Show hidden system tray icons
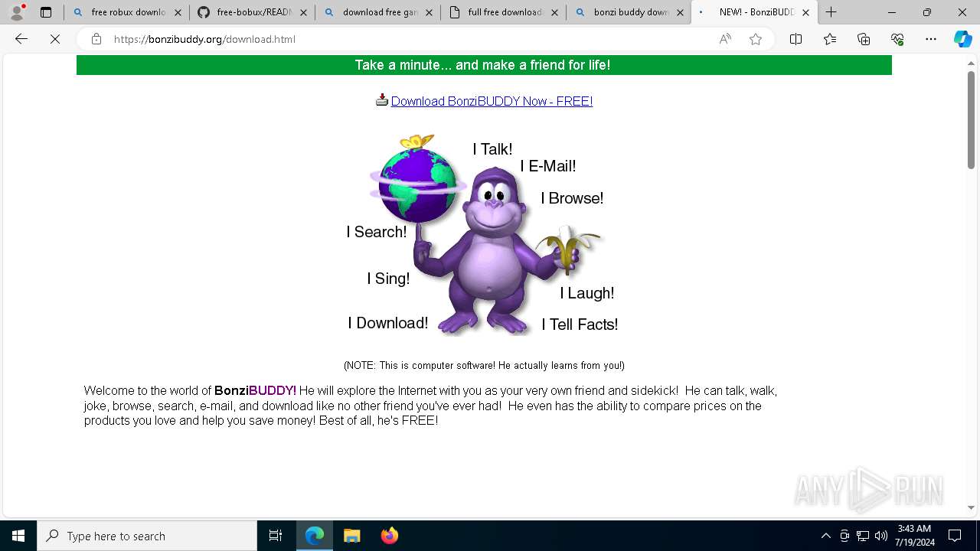Screen dimensions: 980x551 (825, 536)
